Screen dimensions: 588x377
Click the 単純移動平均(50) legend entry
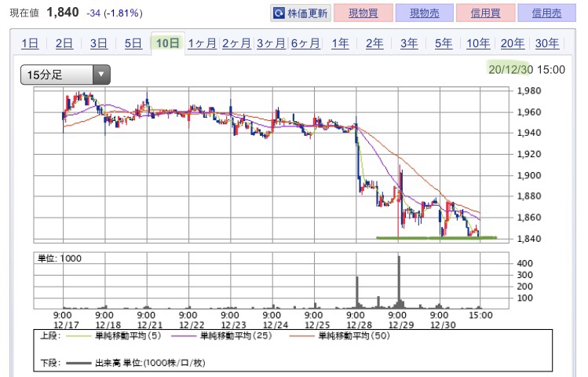(x=340, y=335)
